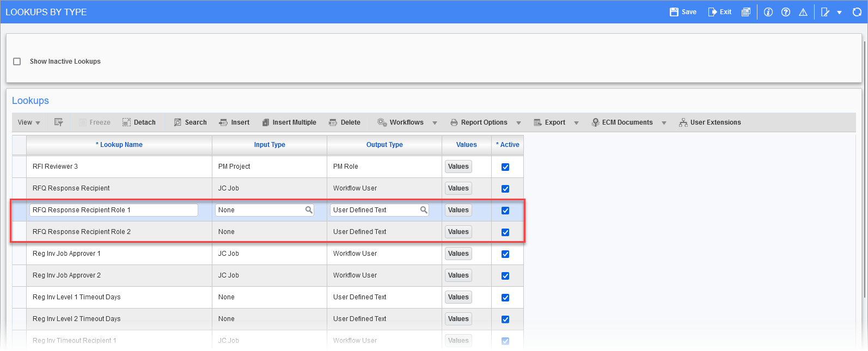868x351 pixels.
Task: Click the Values column header
Action: click(x=467, y=145)
